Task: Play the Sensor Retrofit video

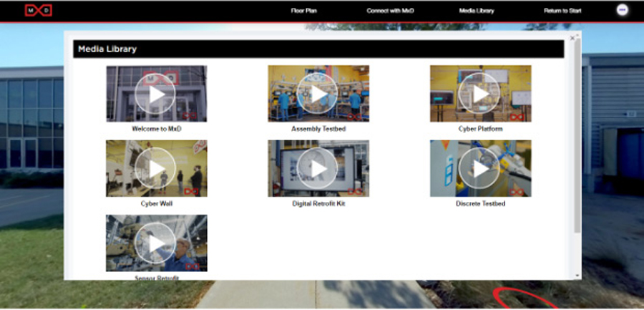Action: click(x=156, y=243)
